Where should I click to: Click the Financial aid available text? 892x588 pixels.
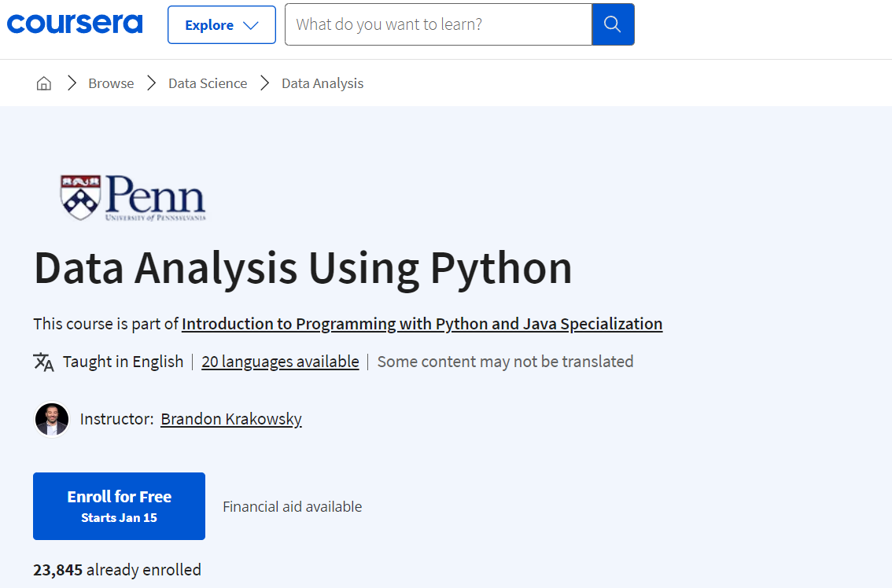click(293, 507)
